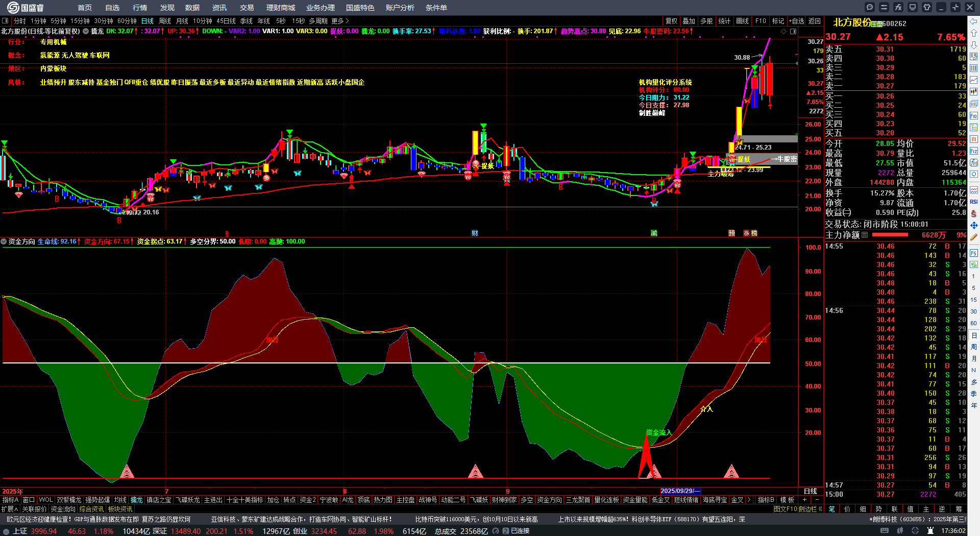The height and width of the screenshot is (536, 980).
Task: Click the diamond icon above the price axis
Action: 783,31
